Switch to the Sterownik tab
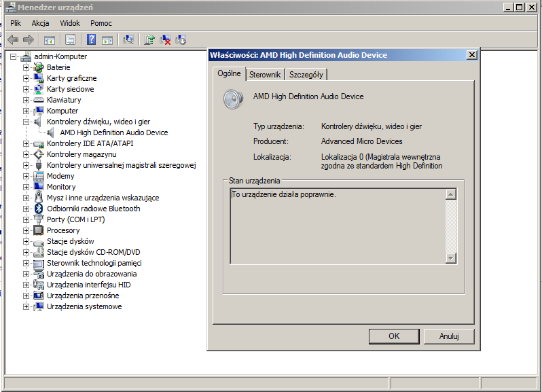This screenshot has height=392, width=542. pos(265,75)
